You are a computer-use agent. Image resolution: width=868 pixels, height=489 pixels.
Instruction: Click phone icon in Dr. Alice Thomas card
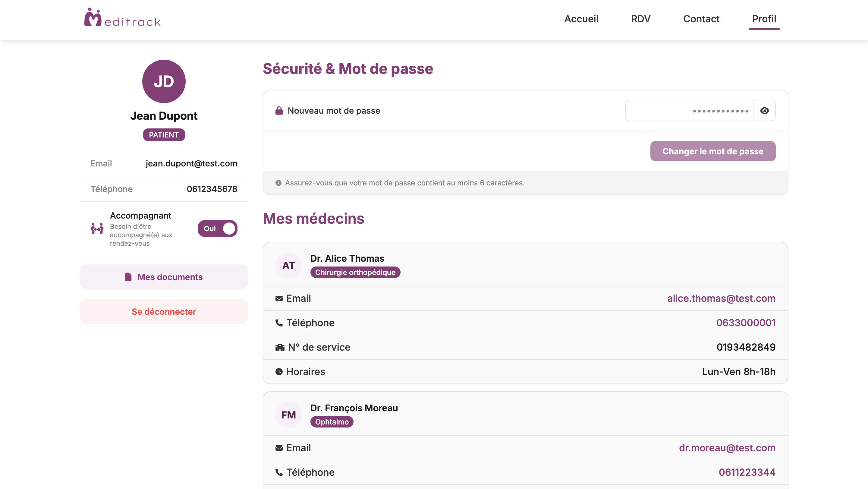coord(279,323)
